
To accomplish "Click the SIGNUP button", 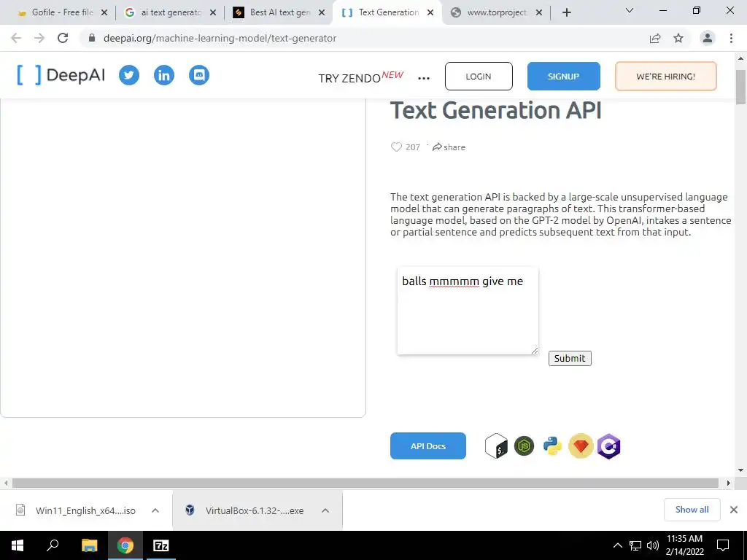I will 564,76.
